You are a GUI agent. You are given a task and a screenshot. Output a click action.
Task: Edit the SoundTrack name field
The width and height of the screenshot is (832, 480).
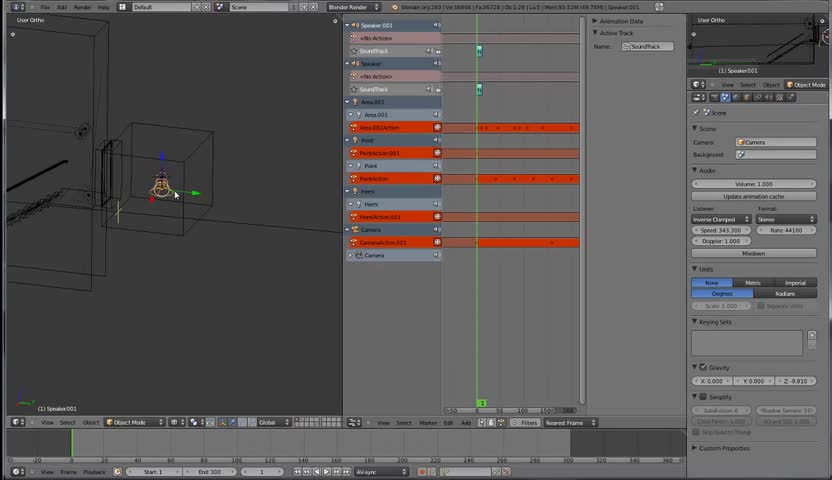[x=647, y=46]
